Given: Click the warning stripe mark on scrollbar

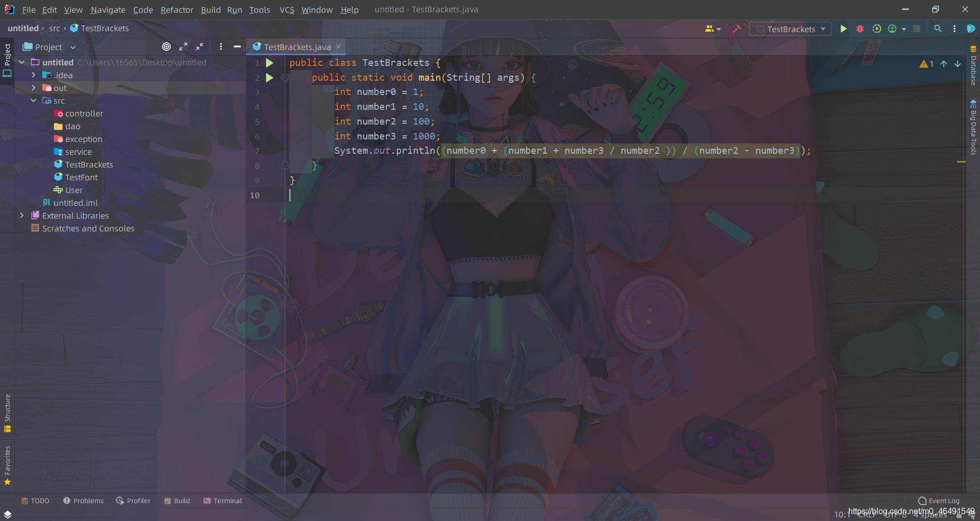Looking at the screenshot, I should click(x=961, y=161).
